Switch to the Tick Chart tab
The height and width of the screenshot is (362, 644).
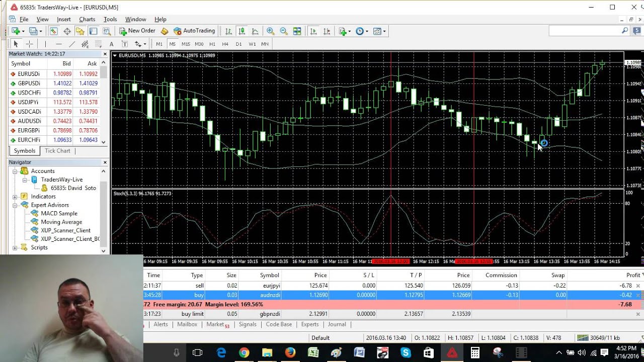(57, 151)
